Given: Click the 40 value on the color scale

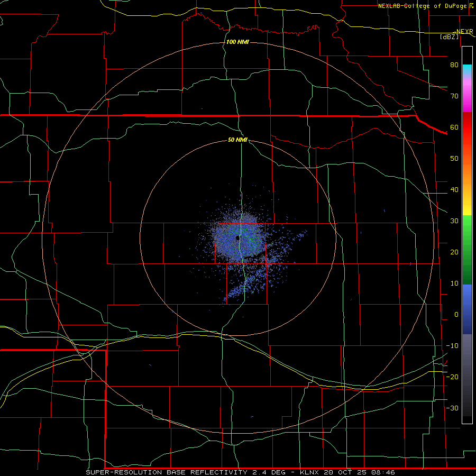Looking at the screenshot, I should [x=454, y=190].
